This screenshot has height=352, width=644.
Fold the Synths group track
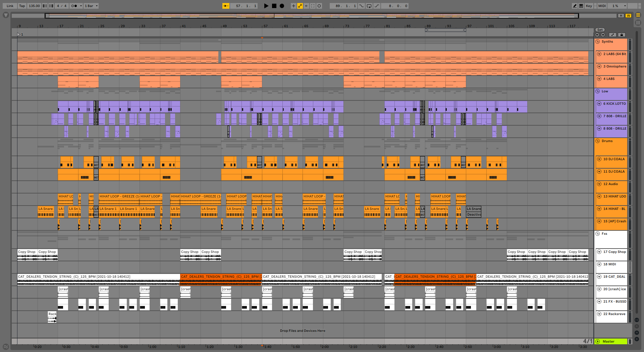598,42
